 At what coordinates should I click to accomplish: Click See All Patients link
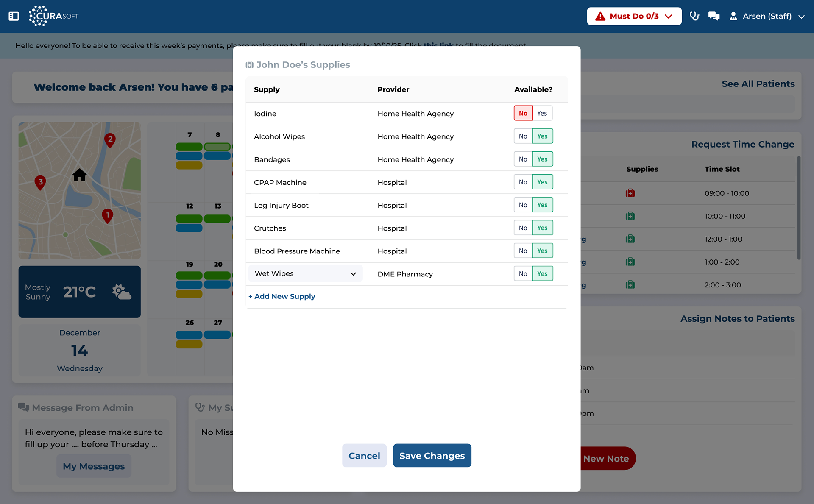point(758,84)
